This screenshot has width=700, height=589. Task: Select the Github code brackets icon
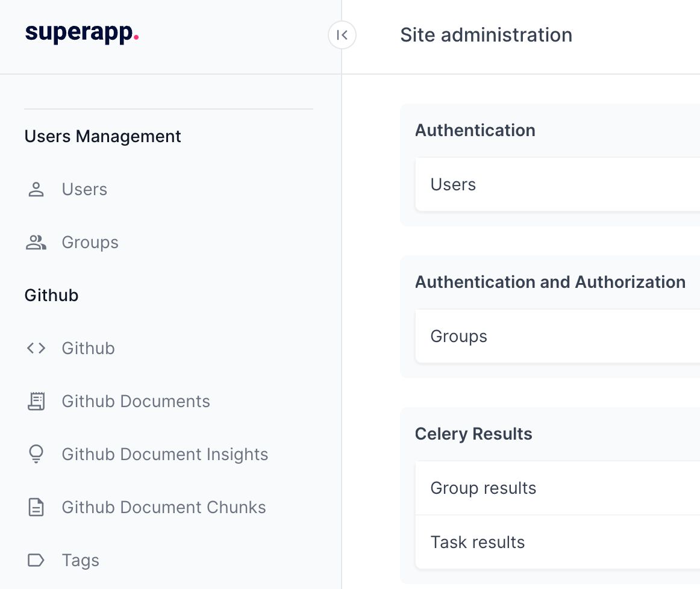point(36,348)
